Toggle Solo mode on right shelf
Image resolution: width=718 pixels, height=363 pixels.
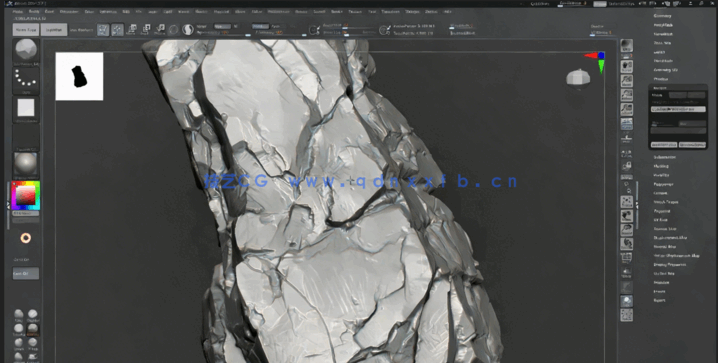[x=626, y=301]
